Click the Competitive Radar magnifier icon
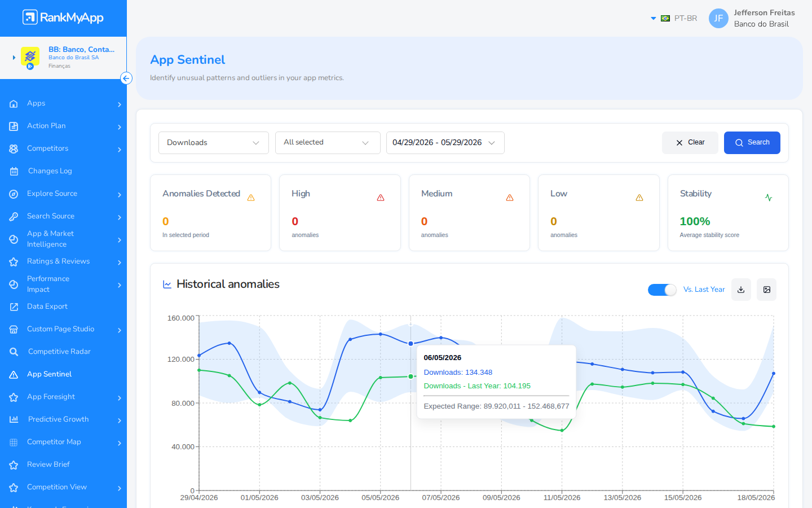 pyautogui.click(x=14, y=352)
